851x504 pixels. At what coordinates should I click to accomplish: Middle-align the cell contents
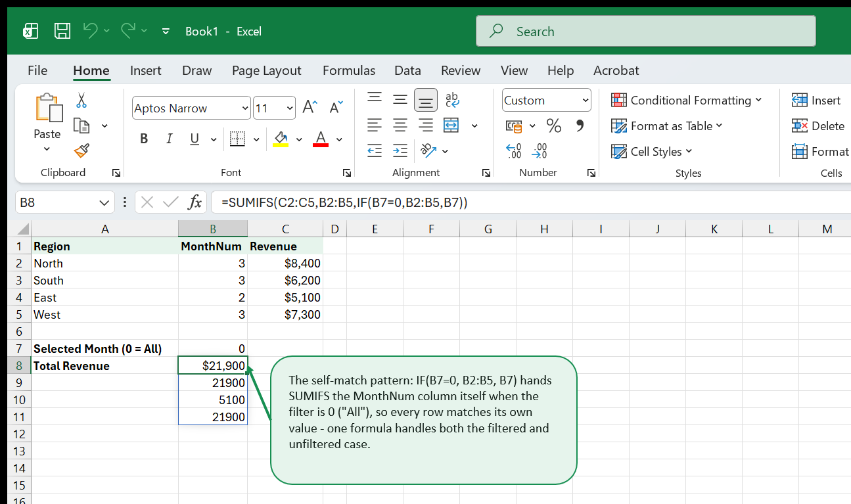point(400,100)
